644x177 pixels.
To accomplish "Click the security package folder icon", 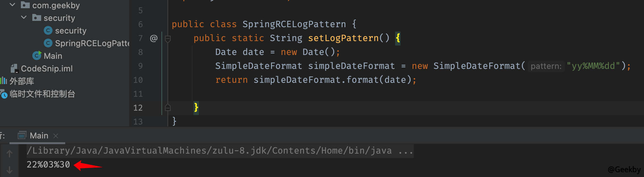I will 36,18.
